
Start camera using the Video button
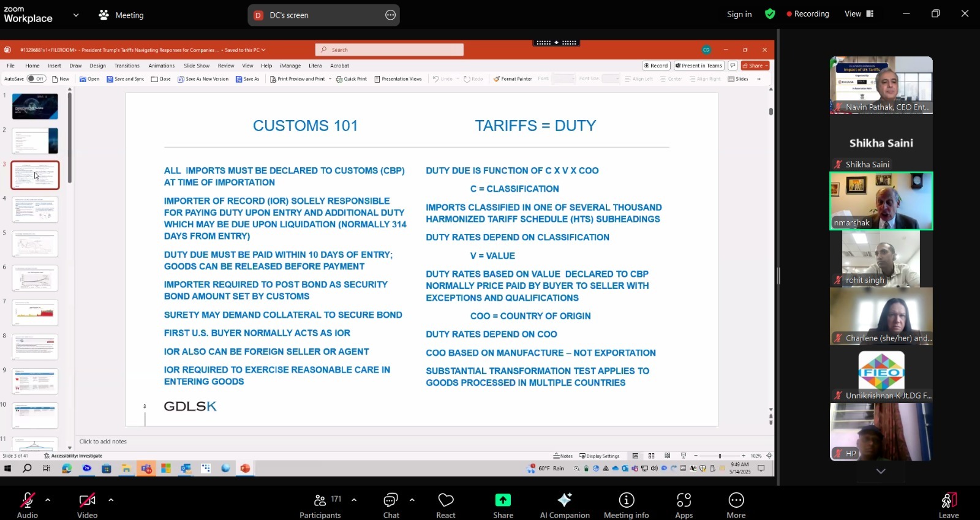[87, 505]
